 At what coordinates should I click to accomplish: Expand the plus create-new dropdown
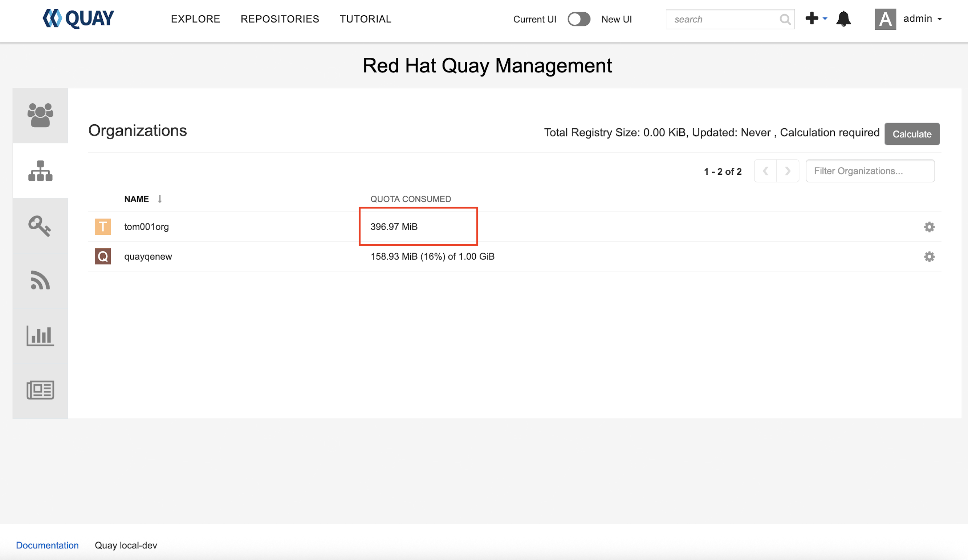point(816,18)
